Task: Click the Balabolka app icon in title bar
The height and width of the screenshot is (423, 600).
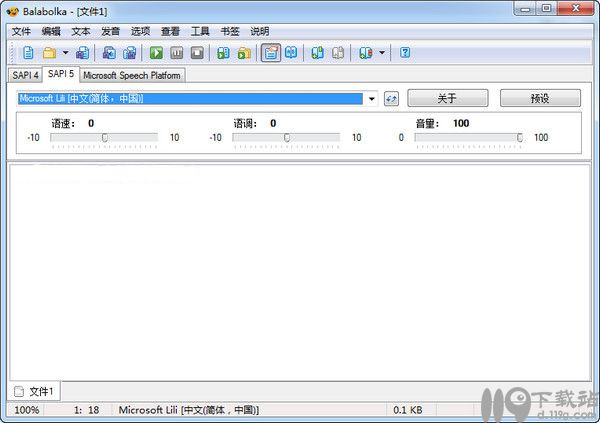Action: (x=12, y=11)
